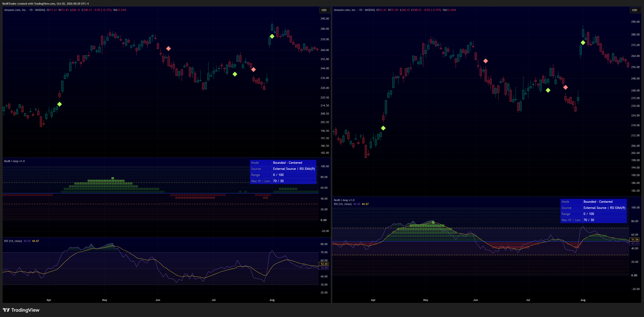
Task: Select the green diamond signal in early April, left chart
Action: click(60, 104)
